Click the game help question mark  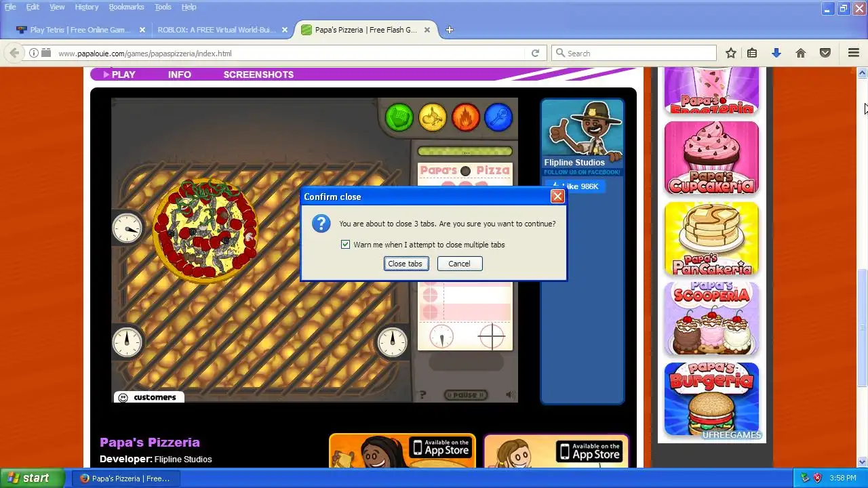pyautogui.click(x=422, y=394)
